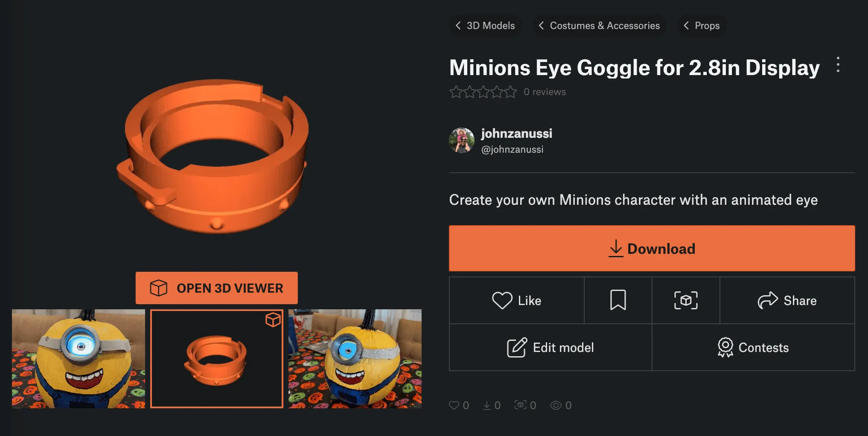Toggle the views eye counter
The image size is (868, 436).
pyautogui.click(x=556, y=405)
